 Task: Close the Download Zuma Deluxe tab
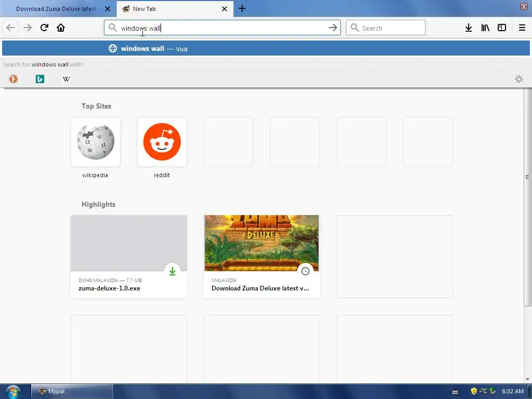click(x=108, y=9)
